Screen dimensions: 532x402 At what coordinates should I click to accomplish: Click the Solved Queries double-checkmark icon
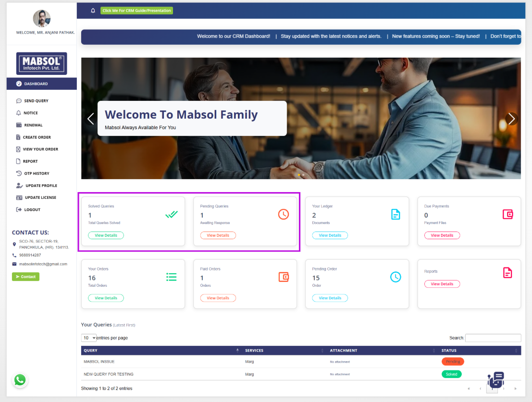point(171,214)
